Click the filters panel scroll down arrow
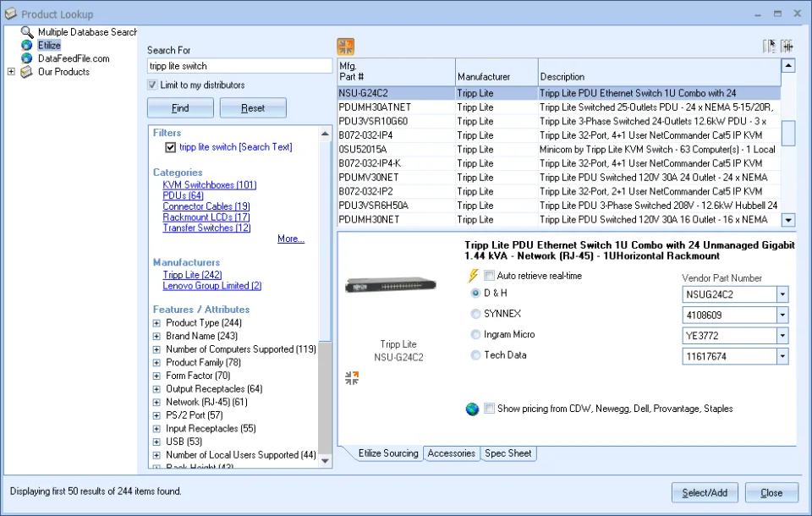 pyautogui.click(x=325, y=460)
